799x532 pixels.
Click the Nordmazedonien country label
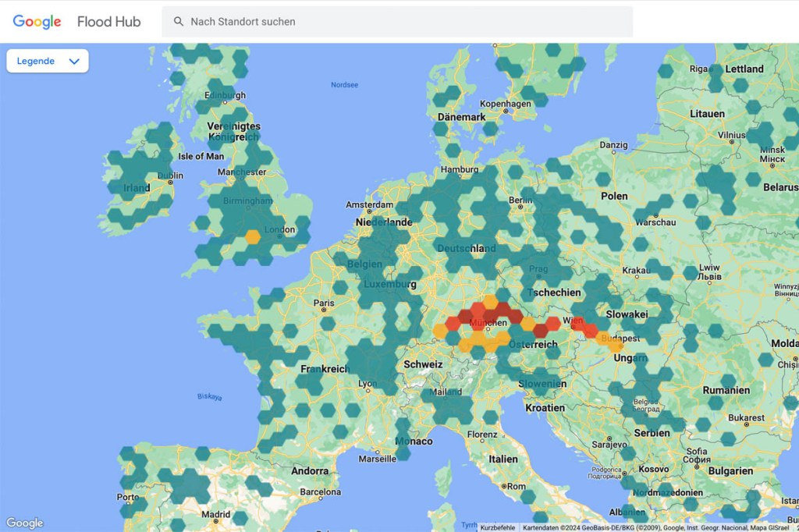click(x=668, y=493)
